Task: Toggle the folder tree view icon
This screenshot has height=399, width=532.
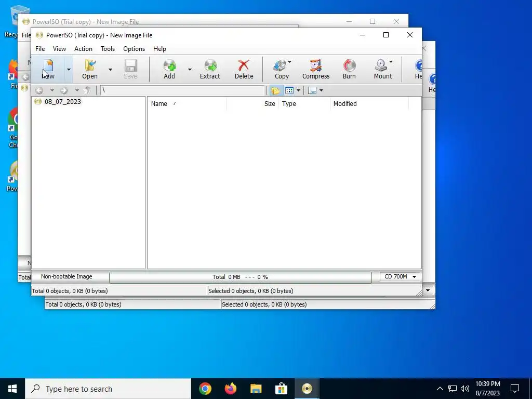Action: coord(275,90)
